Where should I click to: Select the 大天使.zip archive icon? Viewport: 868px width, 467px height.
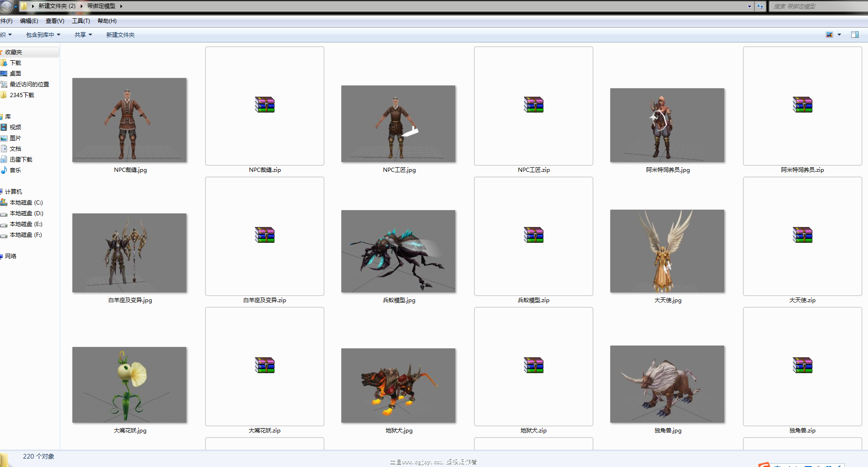pos(803,235)
